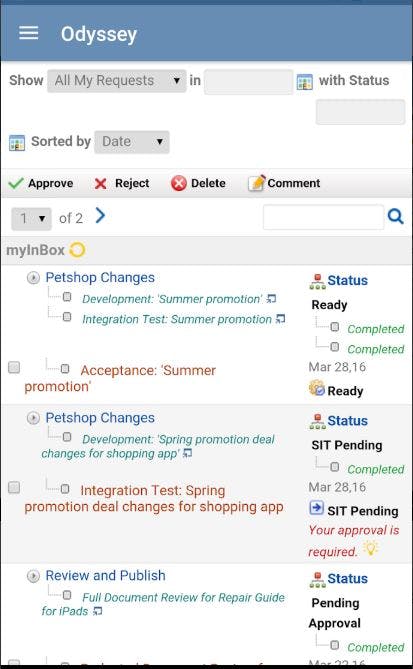
Task: Click Reject in the action toolbar
Action: pos(122,183)
